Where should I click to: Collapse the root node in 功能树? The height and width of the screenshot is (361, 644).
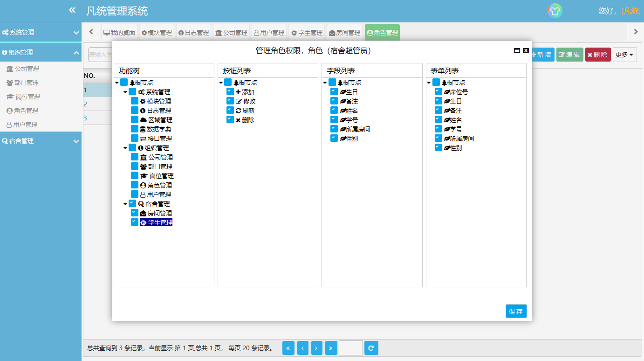[117, 83]
